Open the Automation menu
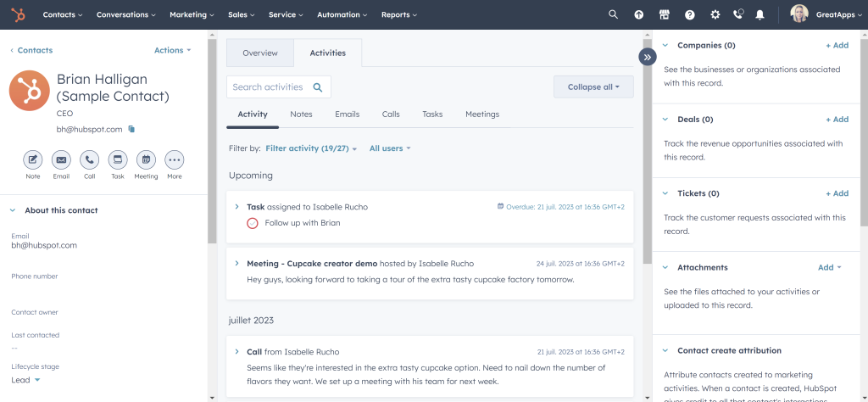The image size is (868, 402). tap(342, 15)
